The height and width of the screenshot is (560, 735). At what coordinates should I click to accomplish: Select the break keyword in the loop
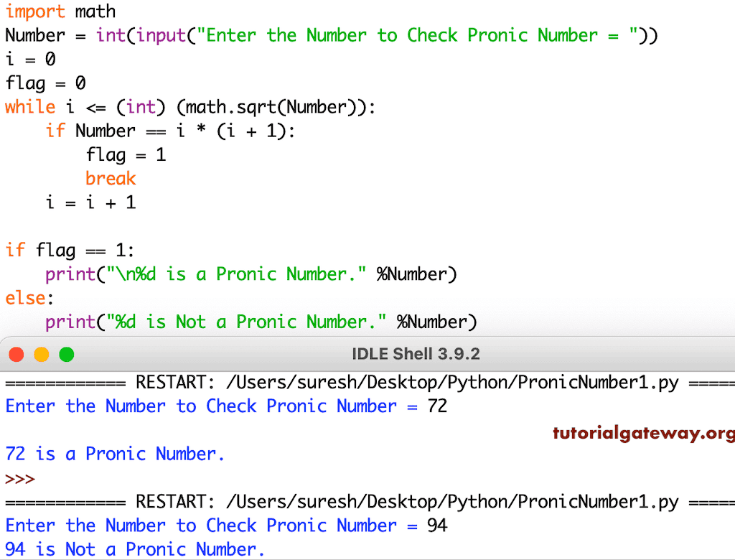coord(111,178)
